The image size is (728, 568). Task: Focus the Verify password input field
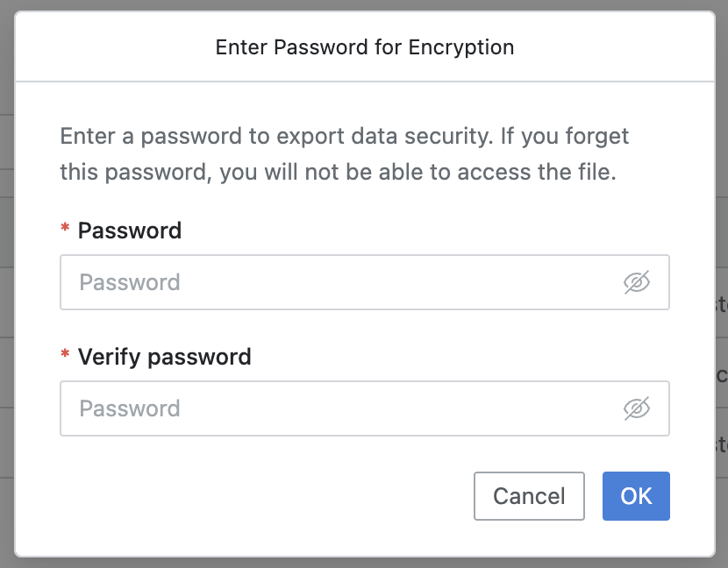pyautogui.click(x=365, y=408)
